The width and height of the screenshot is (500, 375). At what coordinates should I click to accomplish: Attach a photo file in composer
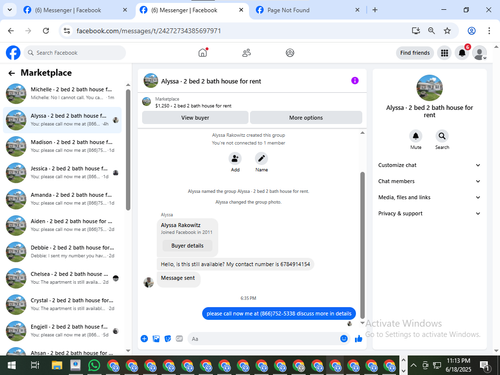click(156, 339)
